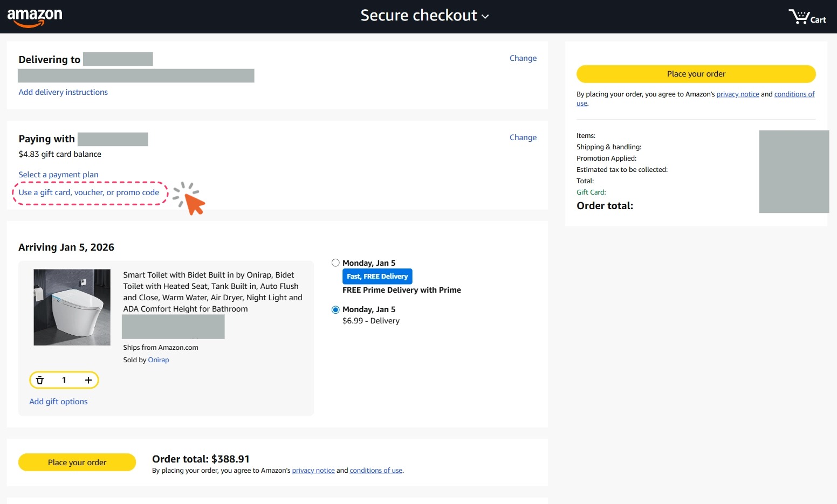Change the payment method
837x504 pixels.
(523, 137)
